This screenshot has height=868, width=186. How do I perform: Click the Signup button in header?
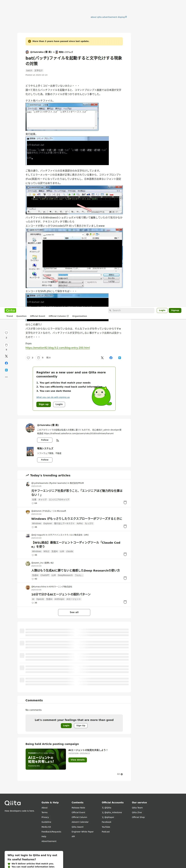[x=175, y=310]
